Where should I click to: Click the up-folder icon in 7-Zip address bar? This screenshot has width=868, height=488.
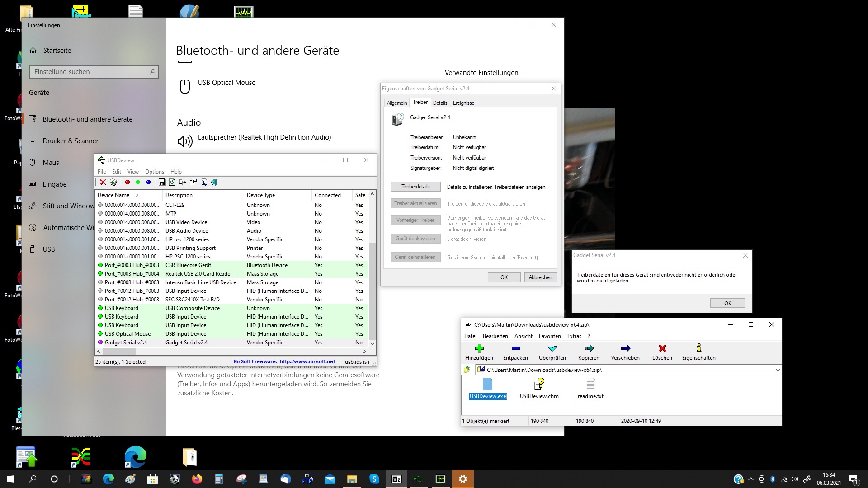tap(467, 370)
